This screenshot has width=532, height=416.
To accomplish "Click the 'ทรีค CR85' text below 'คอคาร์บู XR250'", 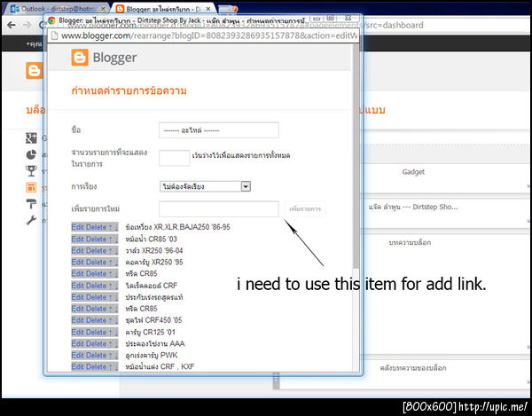I will (141, 274).
